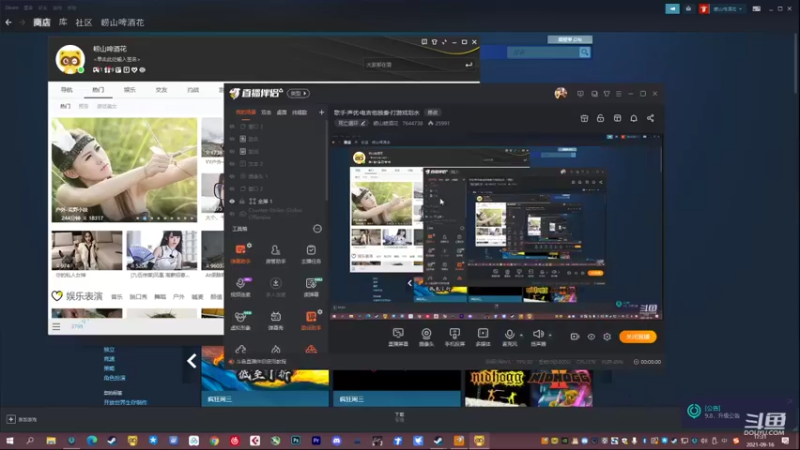
Task: Open the Steam account name dropdown
Action: click(x=728, y=9)
